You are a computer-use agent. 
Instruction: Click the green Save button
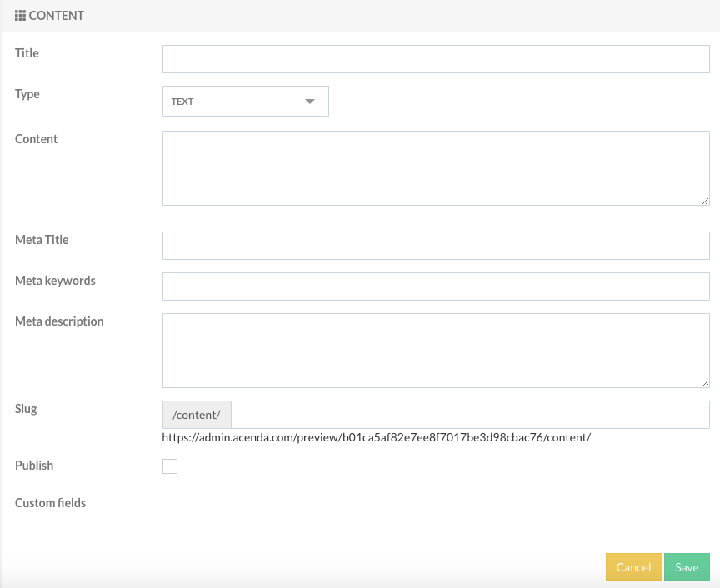tap(687, 567)
